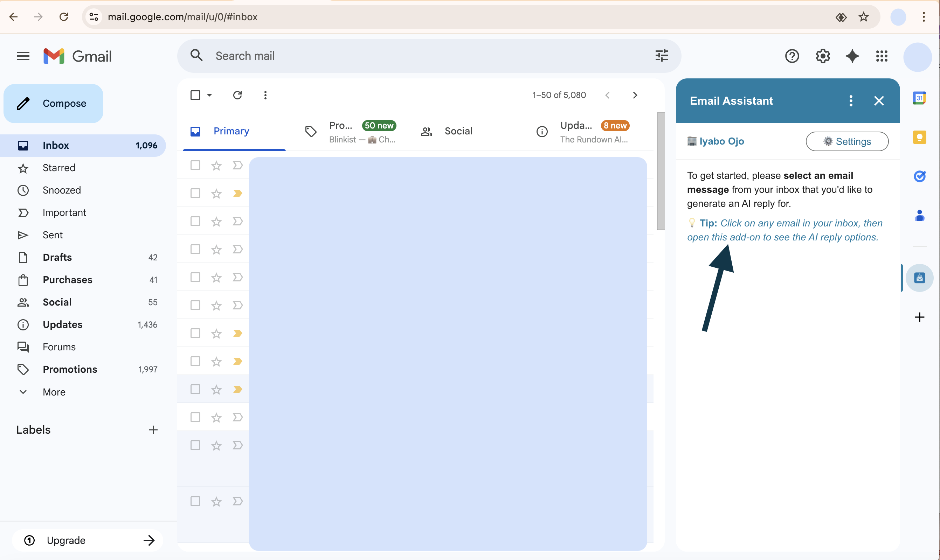
Task: Open Gmail Compose
Action: [x=53, y=103]
